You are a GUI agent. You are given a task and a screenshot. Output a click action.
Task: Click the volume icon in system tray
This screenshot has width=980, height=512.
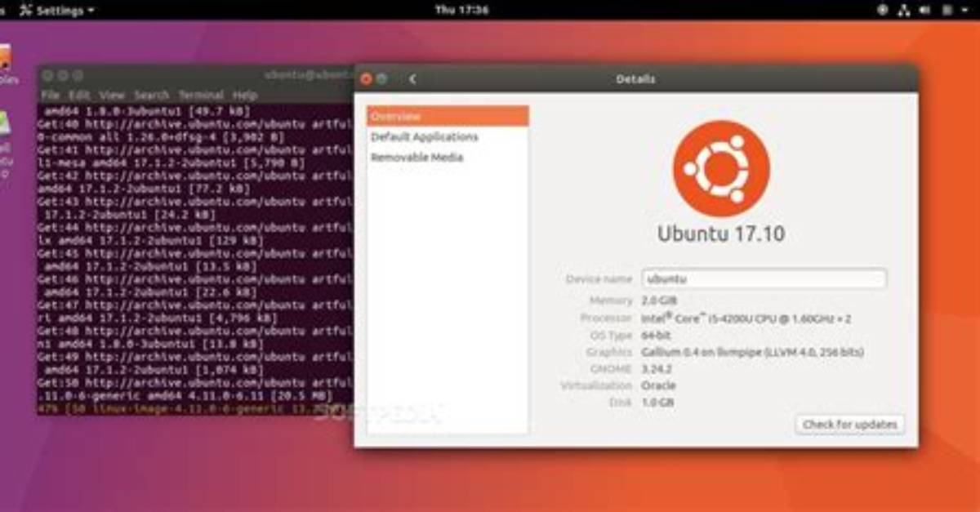coord(924,11)
